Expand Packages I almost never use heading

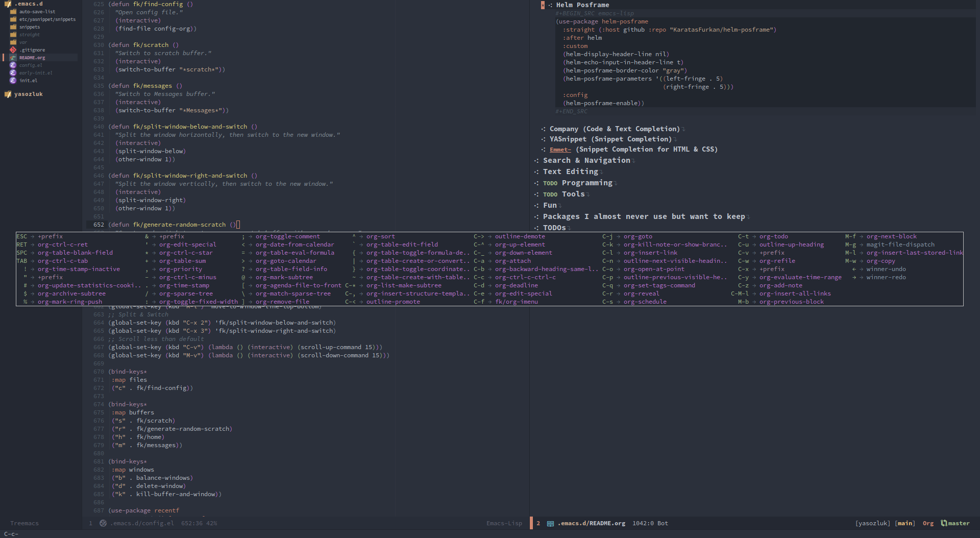click(643, 216)
